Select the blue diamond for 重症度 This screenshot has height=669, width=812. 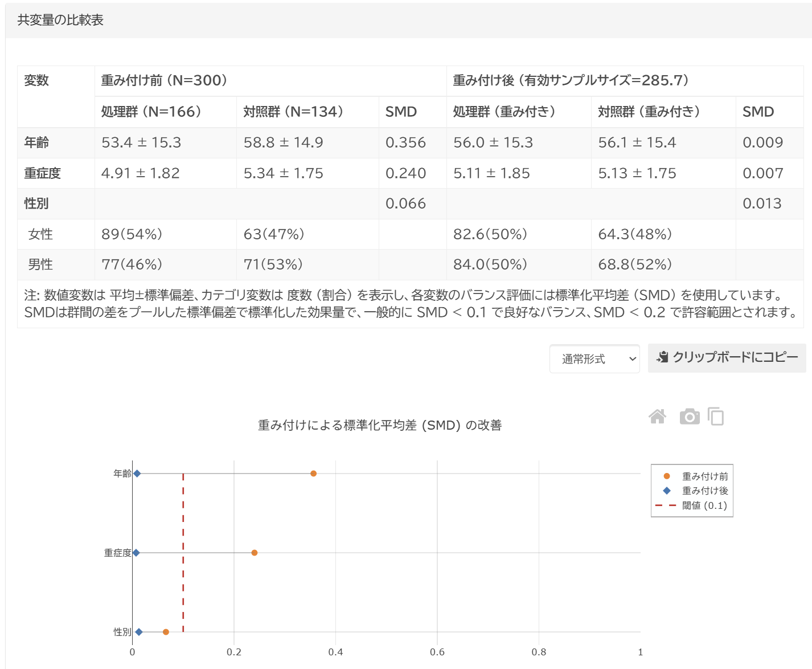click(x=136, y=553)
